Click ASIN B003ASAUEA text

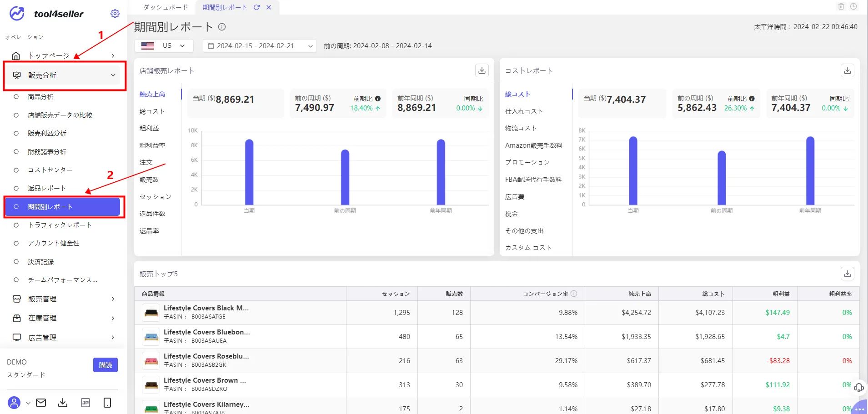point(209,341)
